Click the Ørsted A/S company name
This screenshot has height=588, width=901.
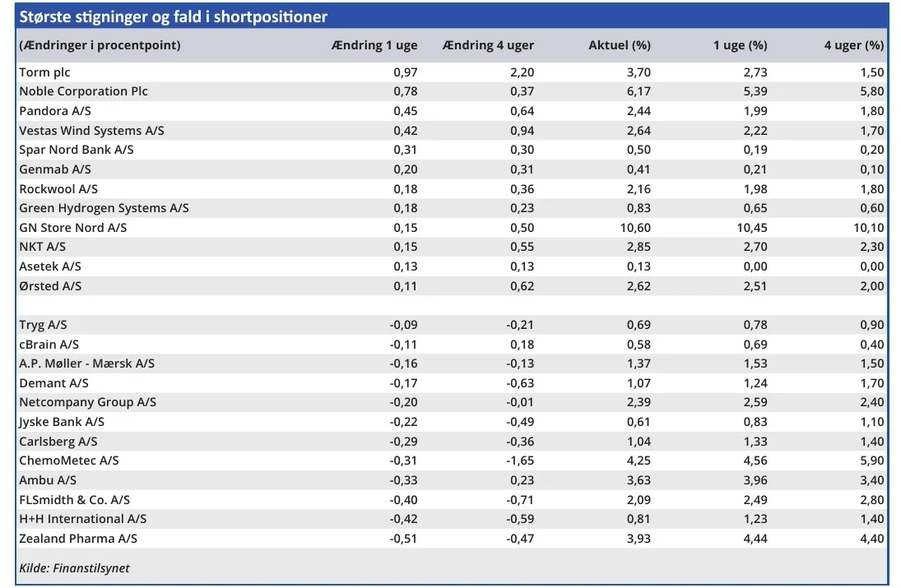click(x=50, y=286)
